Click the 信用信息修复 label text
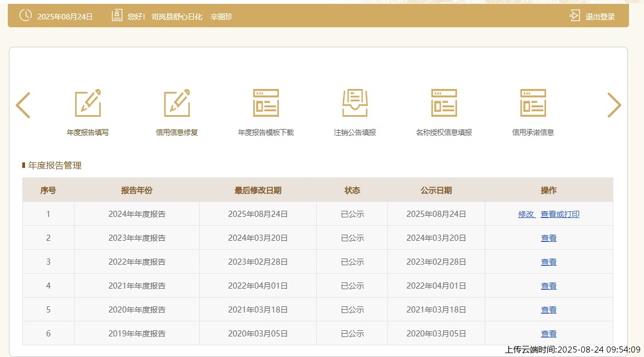This screenshot has height=357, width=644. pos(177,132)
